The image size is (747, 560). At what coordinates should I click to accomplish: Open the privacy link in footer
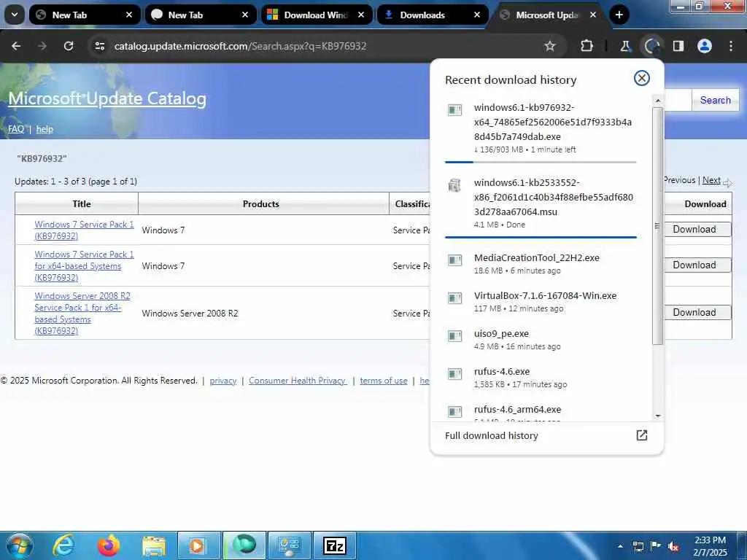coord(223,381)
